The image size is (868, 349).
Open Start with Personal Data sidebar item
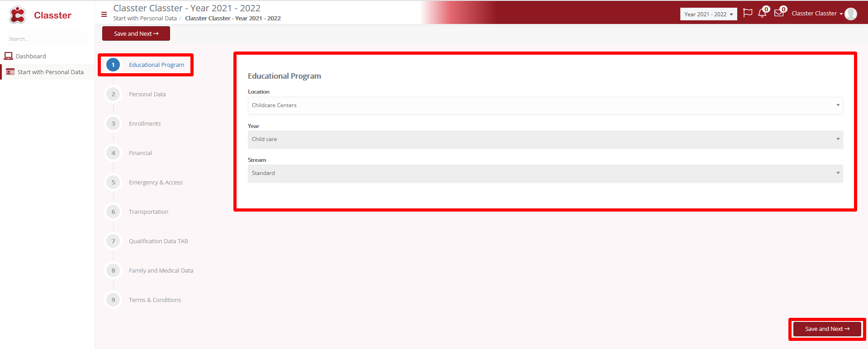point(47,72)
